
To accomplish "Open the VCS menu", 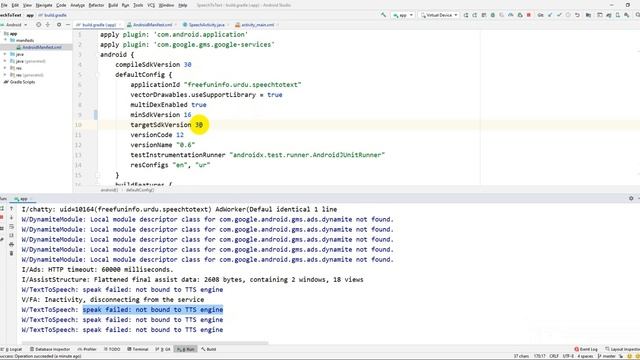I will pos(151,5).
